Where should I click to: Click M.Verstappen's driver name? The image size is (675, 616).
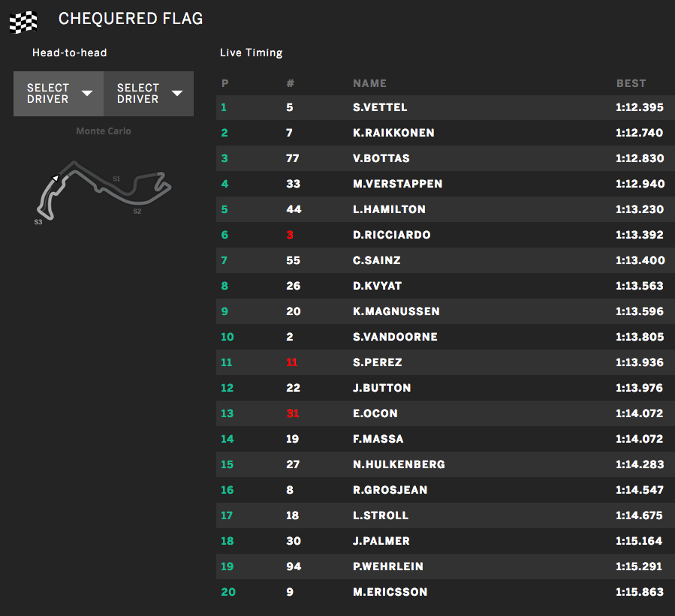pyautogui.click(x=397, y=184)
